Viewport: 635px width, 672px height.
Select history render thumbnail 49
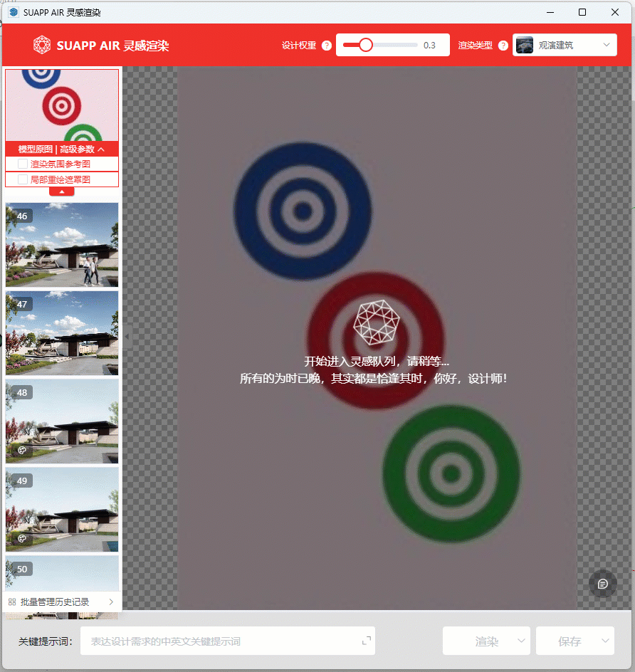point(62,510)
